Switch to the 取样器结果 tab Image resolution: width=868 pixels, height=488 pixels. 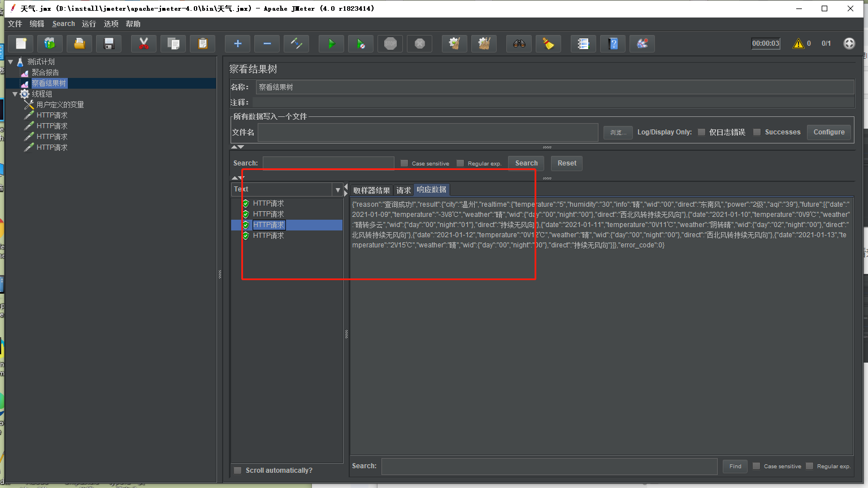click(371, 190)
